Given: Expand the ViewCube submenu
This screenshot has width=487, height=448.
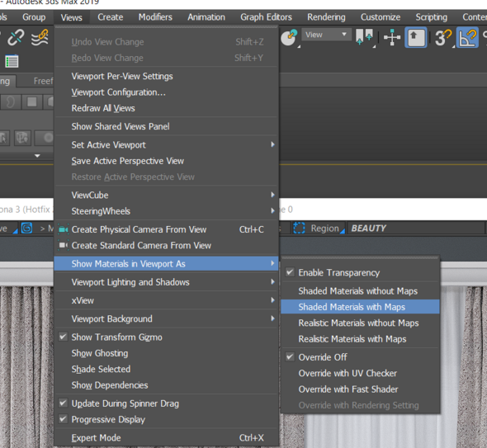Looking at the screenshot, I should click(x=166, y=195).
